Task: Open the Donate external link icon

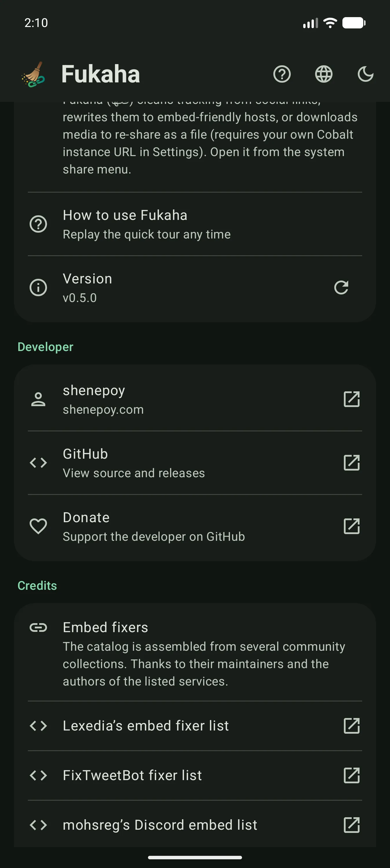Action: click(352, 526)
